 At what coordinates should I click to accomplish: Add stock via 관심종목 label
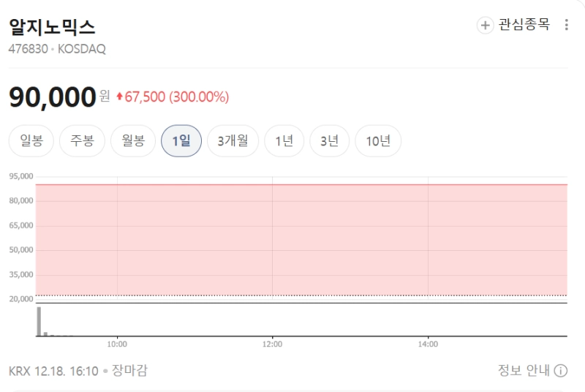[x=524, y=25]
